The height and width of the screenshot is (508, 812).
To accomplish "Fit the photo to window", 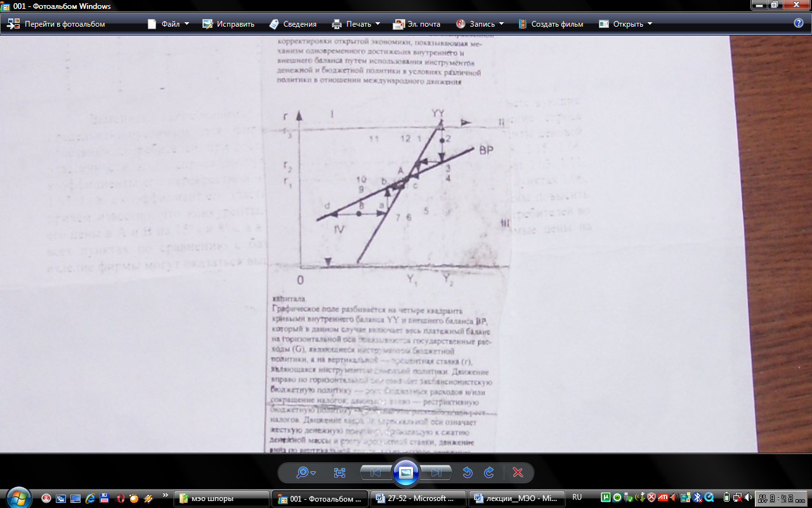I will [x=339, y=472].
